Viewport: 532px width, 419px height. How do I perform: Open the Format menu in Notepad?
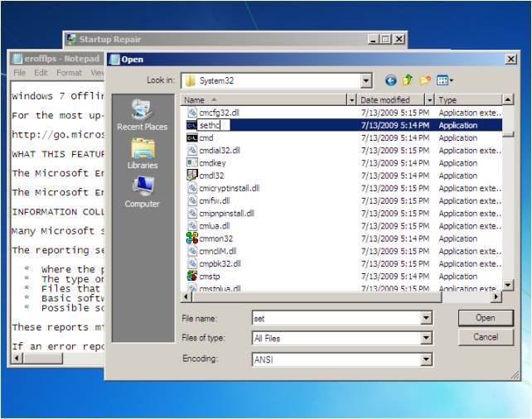point(70,73)
